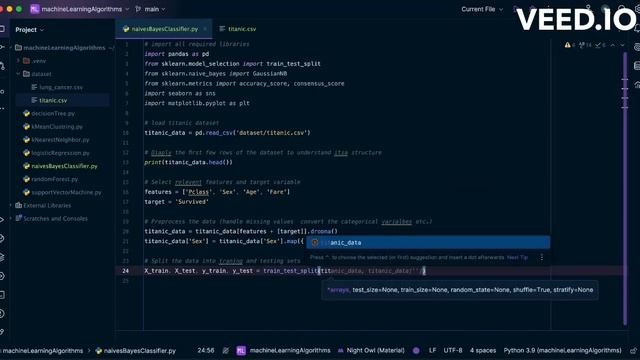Click line number 24 in gutter
Image resolution: width=640 pixels, height=360 pixels.
coord(125,271)
